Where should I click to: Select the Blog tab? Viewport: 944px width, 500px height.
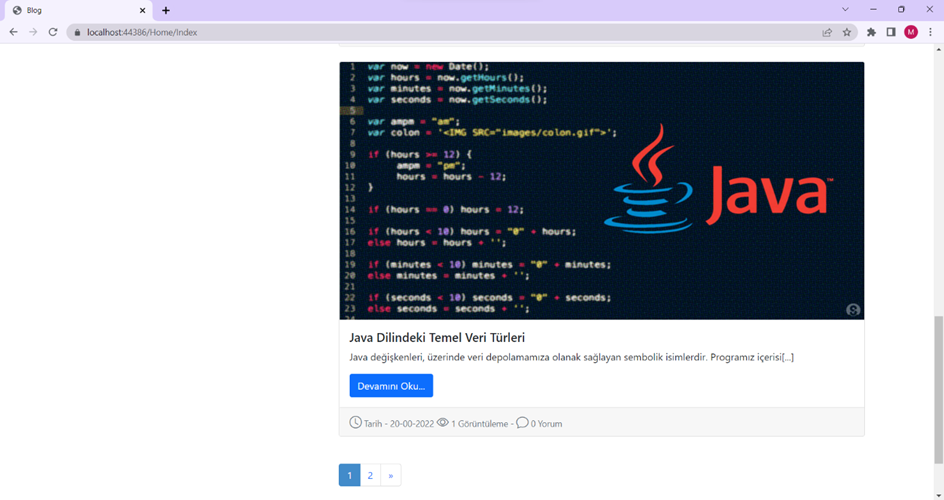76,10
